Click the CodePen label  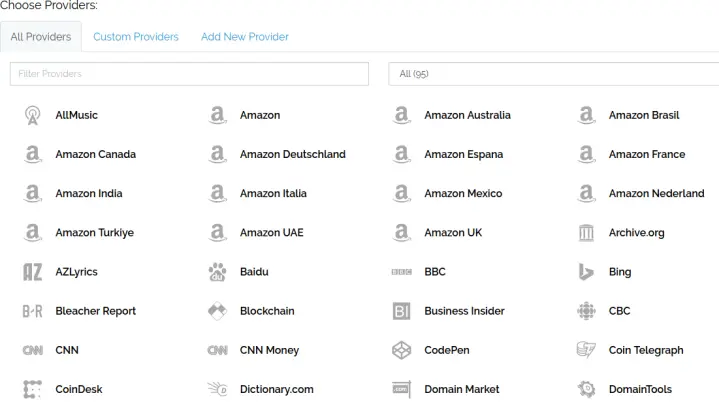click(x=447, y=350)
